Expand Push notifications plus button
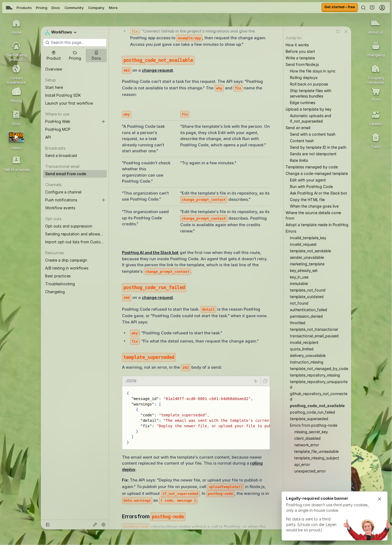 pos(103,200)
